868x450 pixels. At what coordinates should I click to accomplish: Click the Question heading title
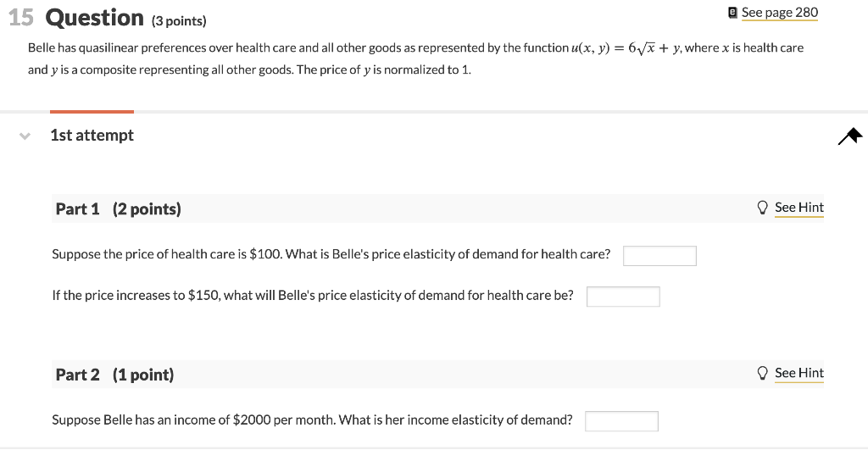pos(95,18)
